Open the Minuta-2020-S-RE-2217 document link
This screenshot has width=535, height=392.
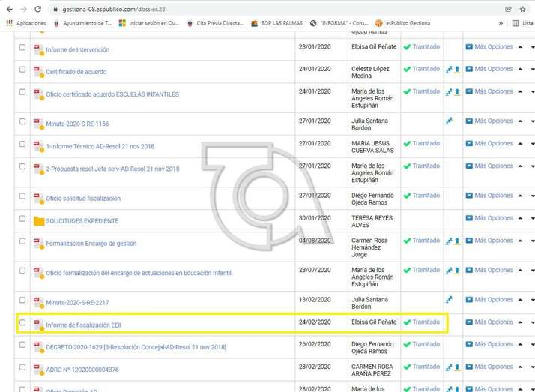[77, 301]
